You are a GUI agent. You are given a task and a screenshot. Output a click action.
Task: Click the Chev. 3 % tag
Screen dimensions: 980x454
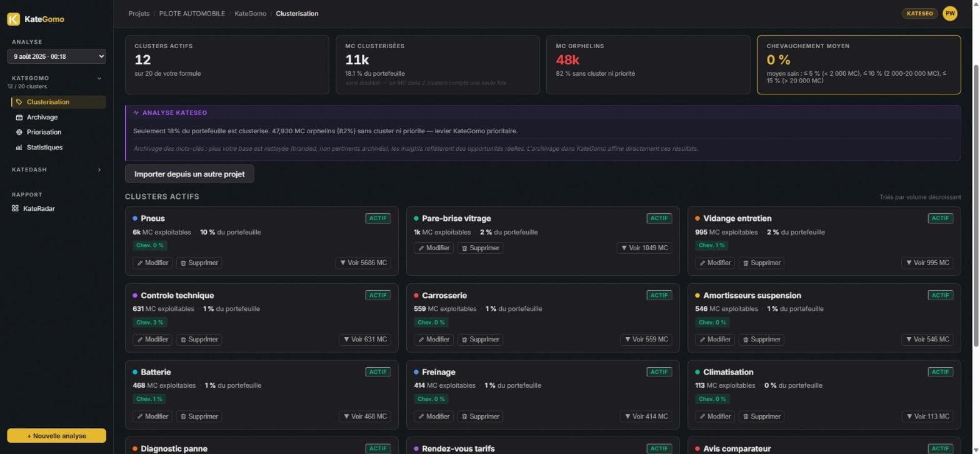click(149, 323)
